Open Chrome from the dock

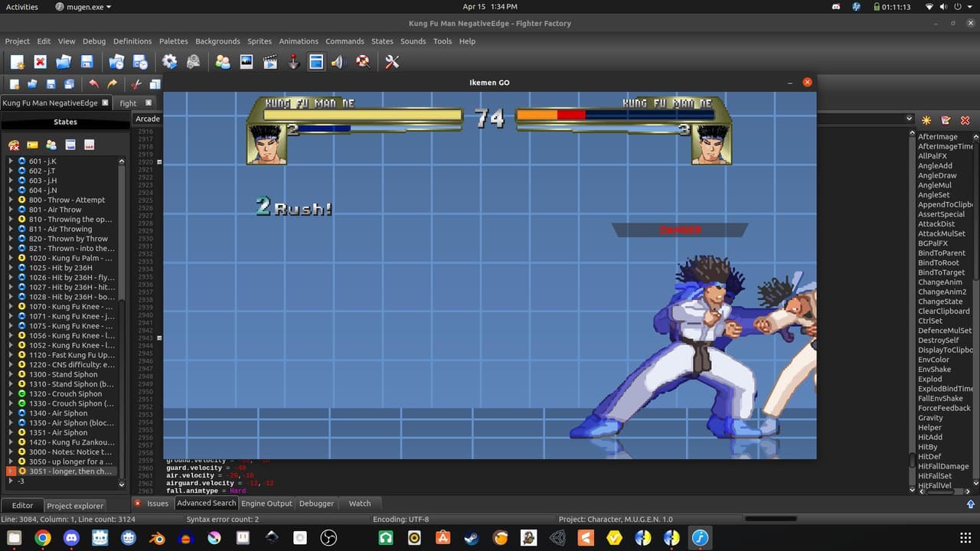click(x=43, y=538)
